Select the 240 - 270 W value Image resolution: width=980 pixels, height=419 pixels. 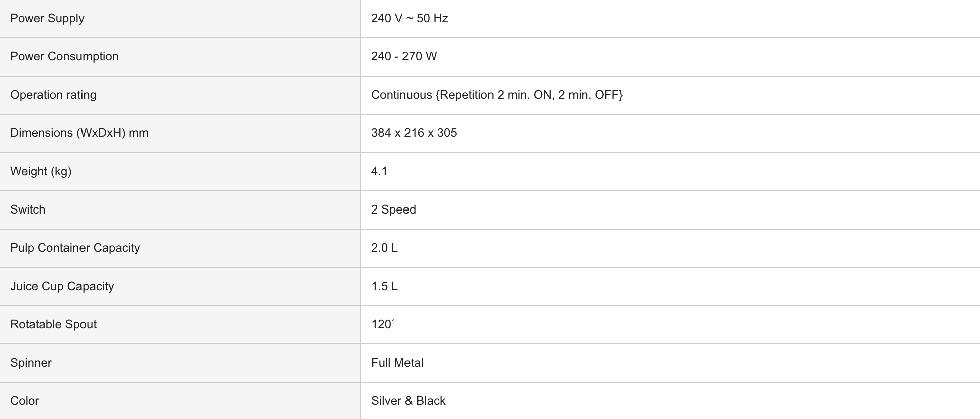(404, 56)
